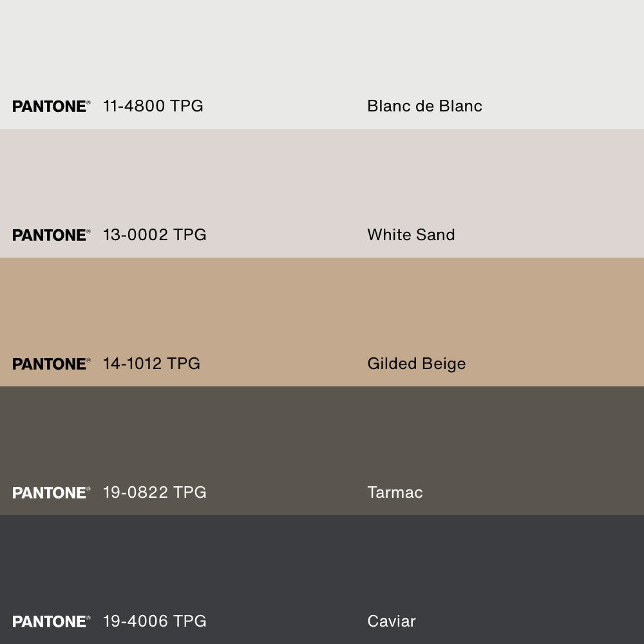The image size is (644, 644).
Task: Click the Blanc de Blanc name label
Action: (424, 106)
